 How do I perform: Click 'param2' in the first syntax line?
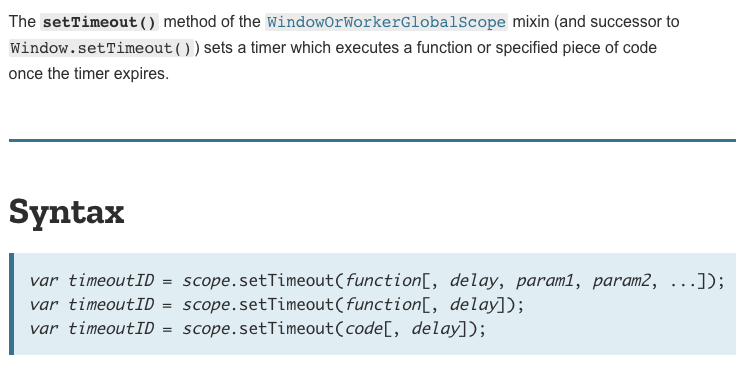621,281
